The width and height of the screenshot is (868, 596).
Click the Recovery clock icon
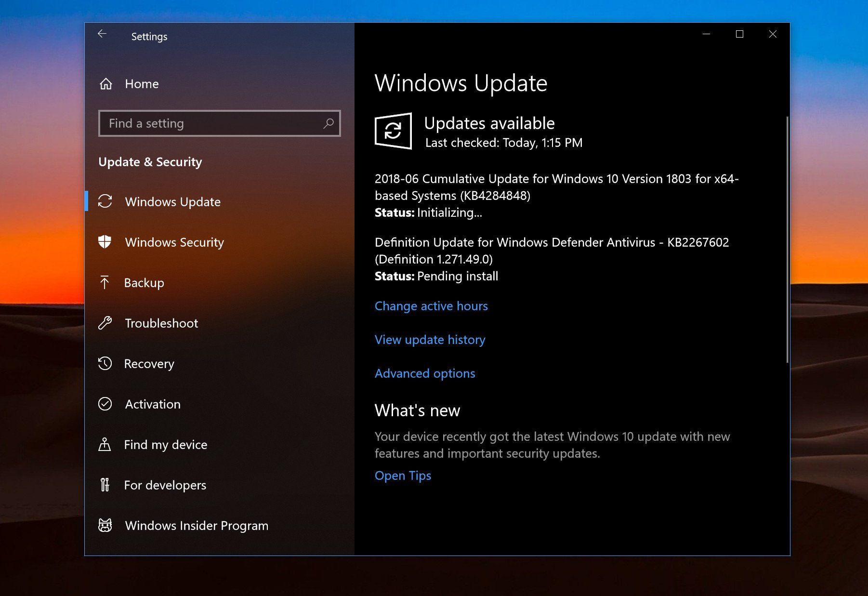pyautogui.click(x=105, y=363)
